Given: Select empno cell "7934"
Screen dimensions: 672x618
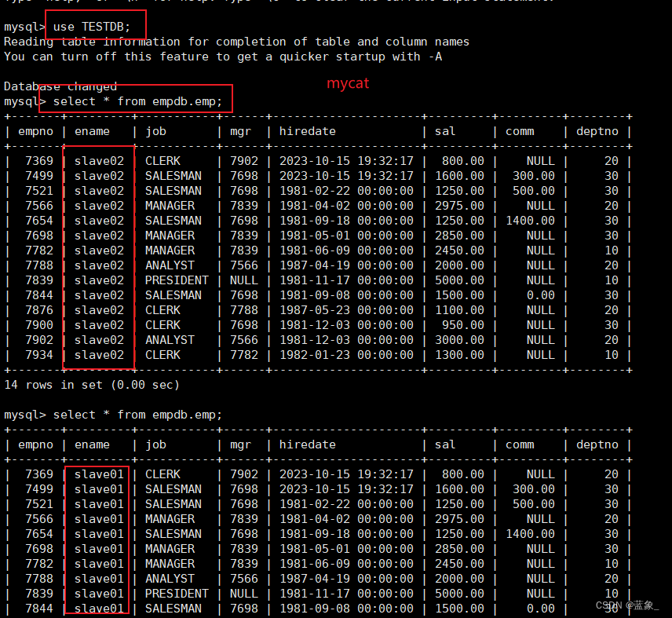Looking at the screenshot, I should pos(39,355).
